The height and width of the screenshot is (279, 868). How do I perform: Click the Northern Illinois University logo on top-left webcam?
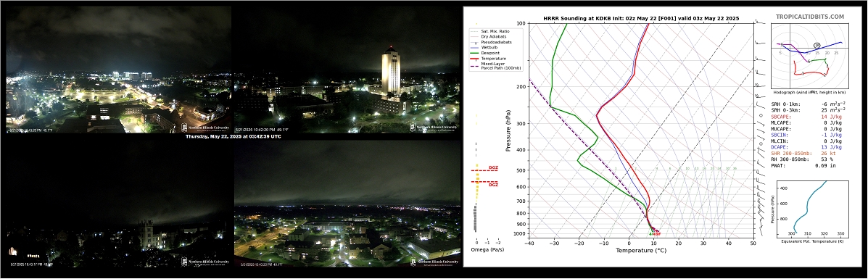(x=204, y=127)
